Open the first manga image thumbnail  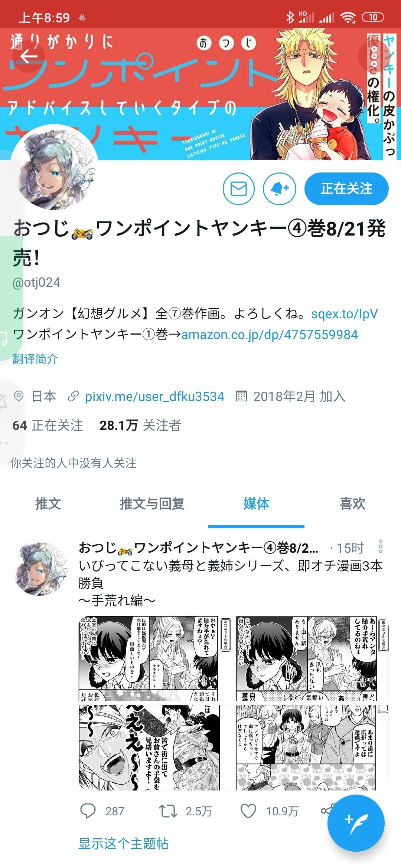click(x=155, y=658)
